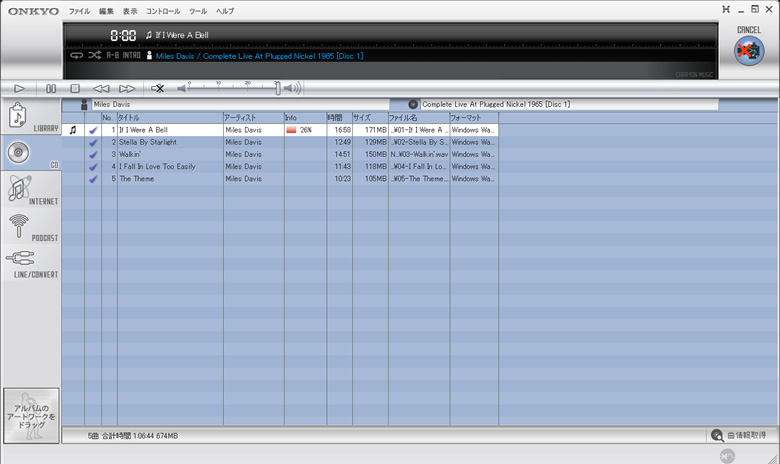Image resolution: width=780 pixels, height=464 pixels.
Task: Open the LINE/CONVERT section
Action: point(31,263)
